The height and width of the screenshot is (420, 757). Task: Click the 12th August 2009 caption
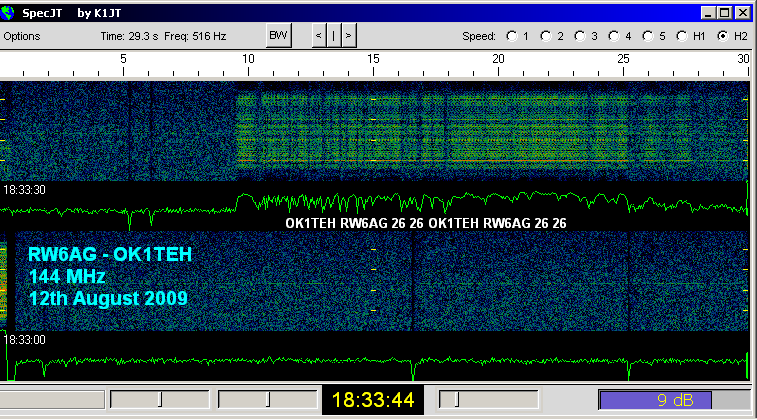click(x=108, y=298)
